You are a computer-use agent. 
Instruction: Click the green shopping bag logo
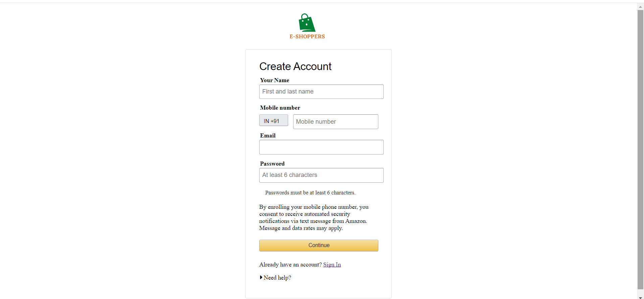pos(307,22)
